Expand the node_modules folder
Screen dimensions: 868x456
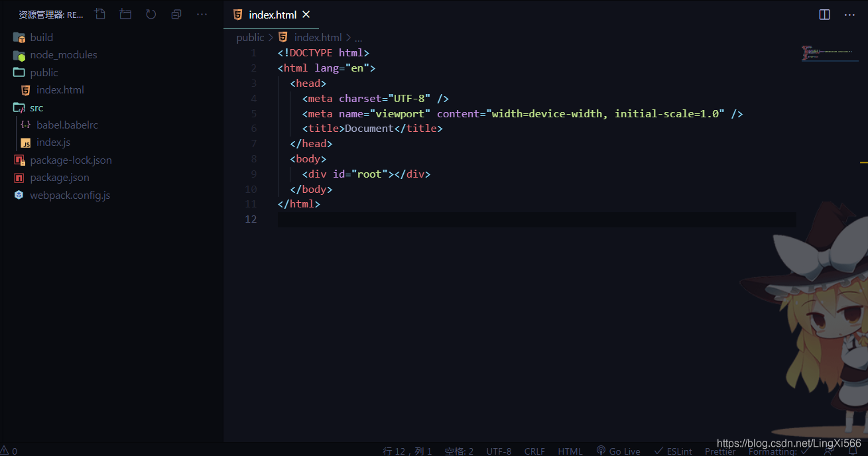pyautogui.click(x=63, y=55)
